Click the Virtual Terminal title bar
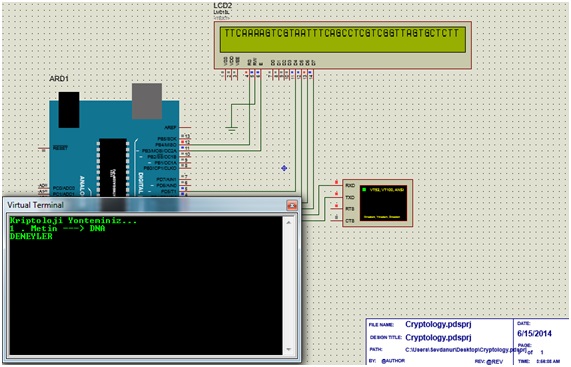The image size is (571, 367). [146, 205]
